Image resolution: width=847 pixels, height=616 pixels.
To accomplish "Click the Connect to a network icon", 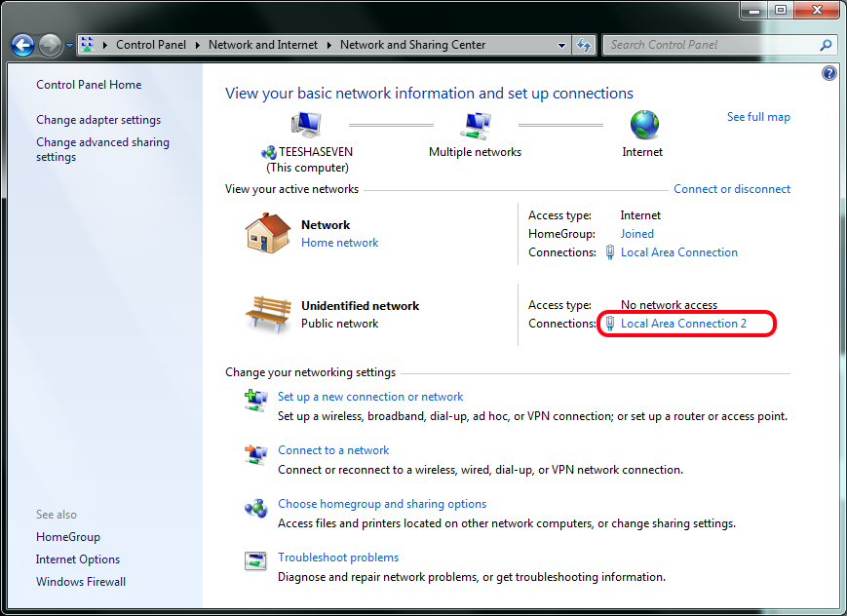I will pos(256,454).
